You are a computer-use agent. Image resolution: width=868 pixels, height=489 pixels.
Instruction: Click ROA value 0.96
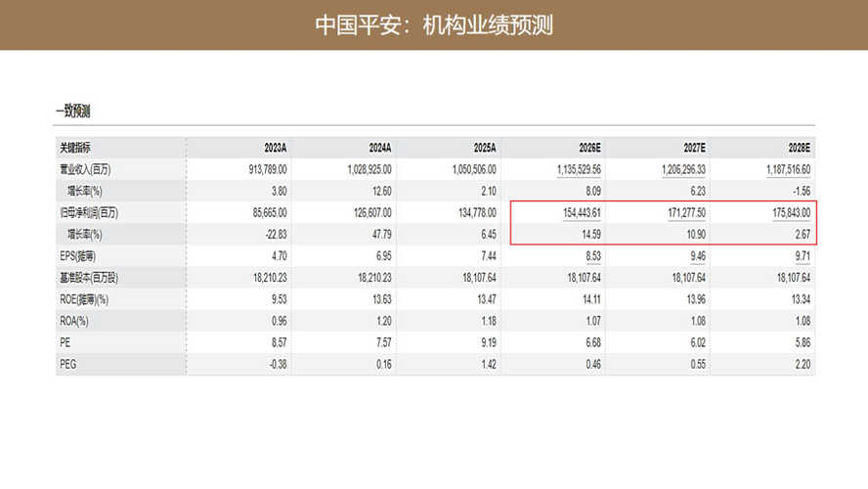(x=279, y=321)
